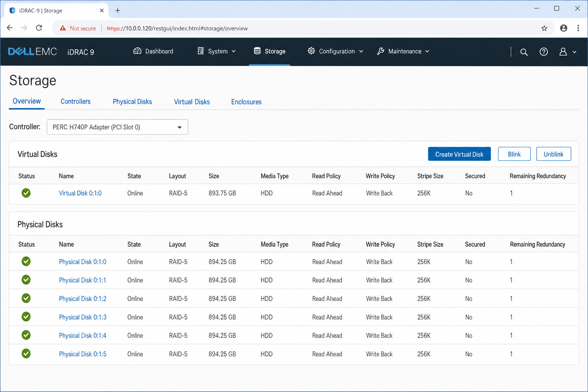Open the Controller PERC H740P dropdown
588x392 pixels.
[x=117, y=127]
